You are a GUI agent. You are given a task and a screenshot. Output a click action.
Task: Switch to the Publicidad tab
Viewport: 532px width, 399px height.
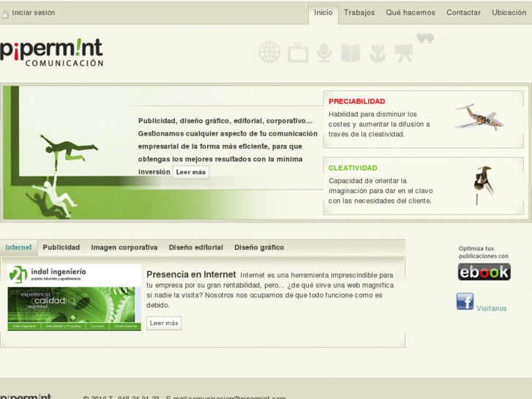coord(61,247)
